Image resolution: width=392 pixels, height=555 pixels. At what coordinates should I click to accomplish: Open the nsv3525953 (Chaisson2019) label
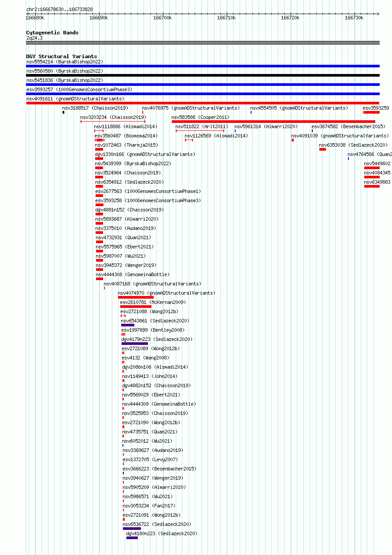[155, 413]
